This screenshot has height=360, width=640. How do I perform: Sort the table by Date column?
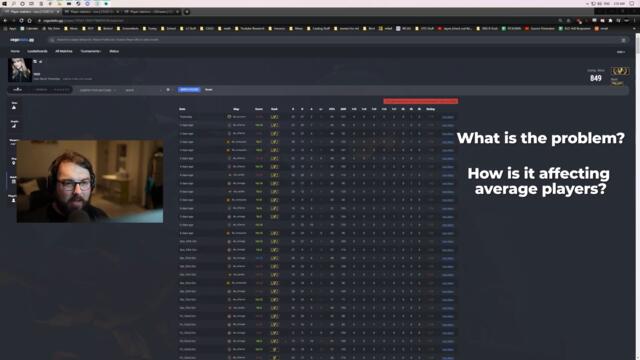coord(182,109)
